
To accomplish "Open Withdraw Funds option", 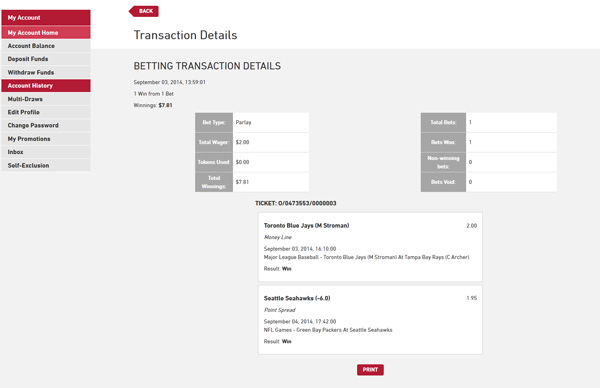I will [x=46, y=72].
